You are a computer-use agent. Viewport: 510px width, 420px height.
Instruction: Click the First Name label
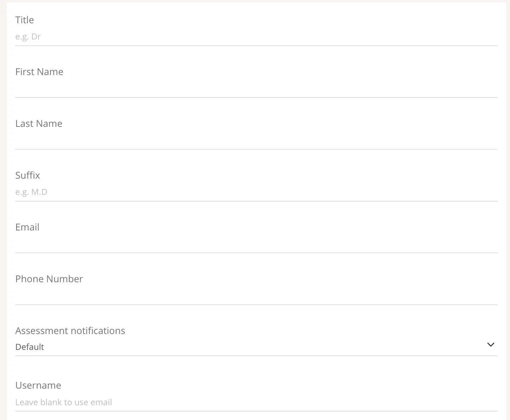point(39,72)
